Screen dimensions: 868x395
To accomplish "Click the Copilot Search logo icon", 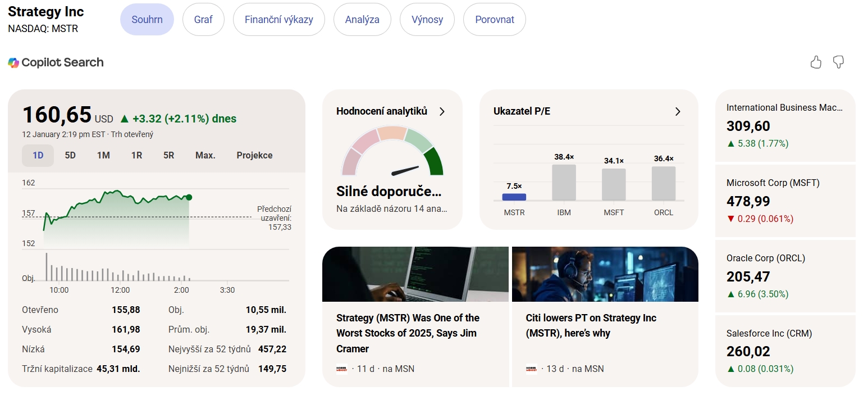I will point(13,62).
